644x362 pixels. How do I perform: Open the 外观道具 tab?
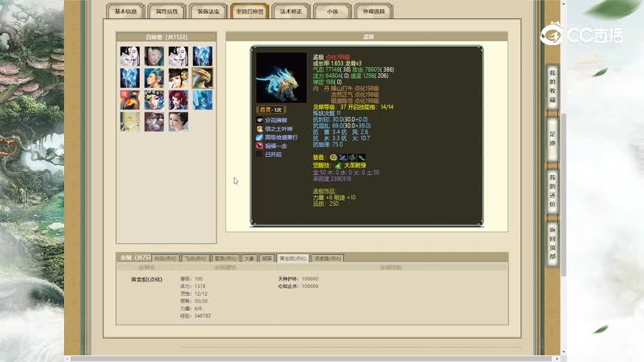pos(374,11)
